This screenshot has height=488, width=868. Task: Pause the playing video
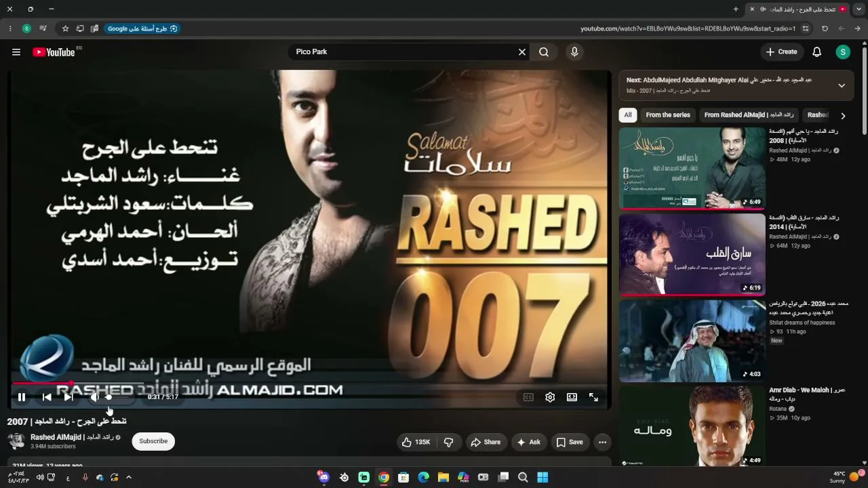22,397
